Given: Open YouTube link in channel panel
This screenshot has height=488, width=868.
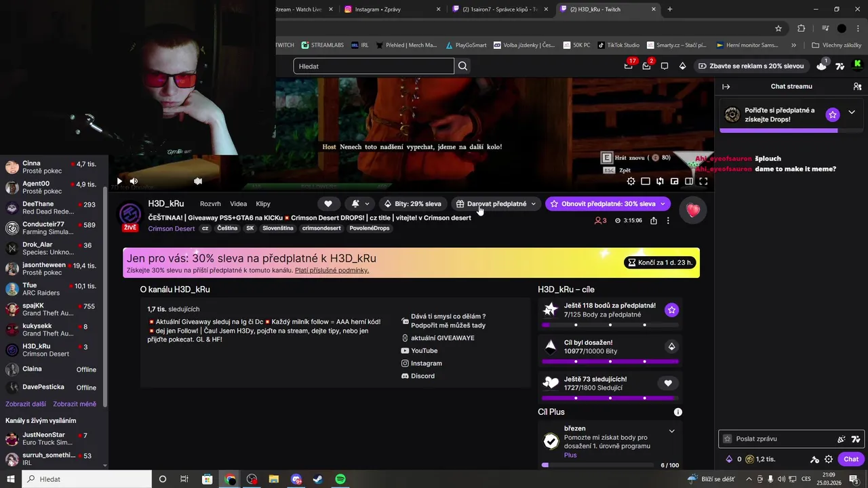Looking at the screenshot, I should [419, 350].
